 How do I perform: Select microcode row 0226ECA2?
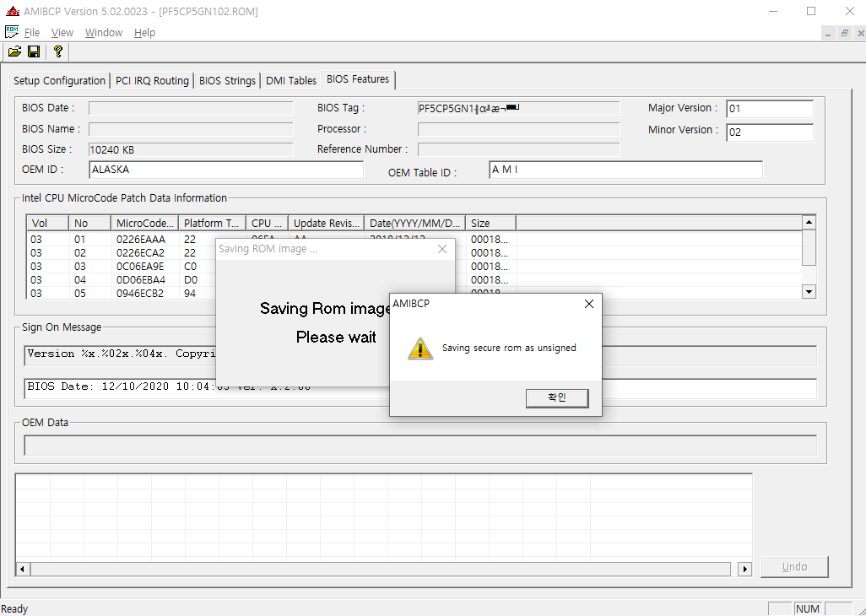140,253
